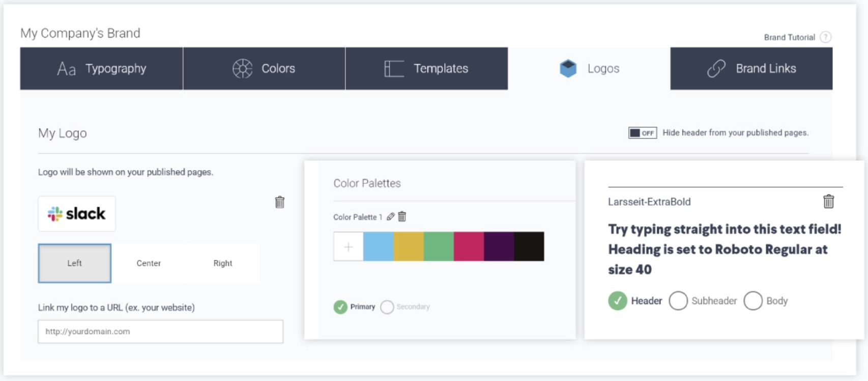Remove Larsseit-ExtraBold font via trash icon
Screen dimensions: 868x381
pos(828,202)
